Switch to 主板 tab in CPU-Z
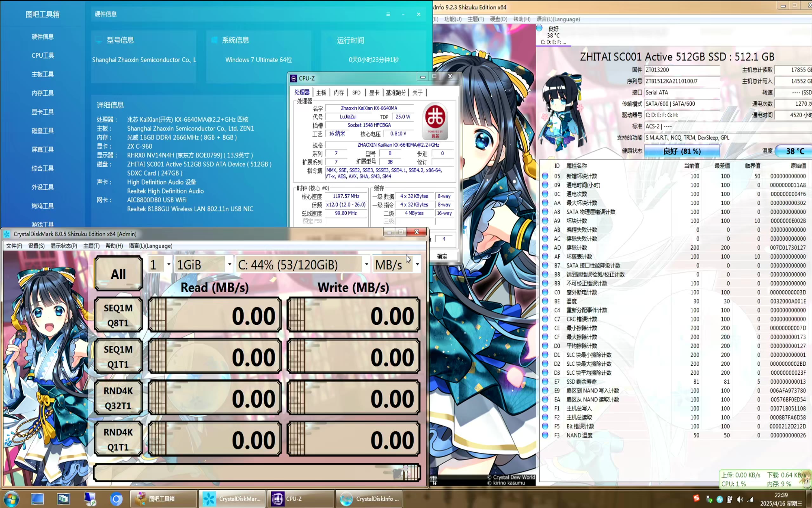The height and width of the screenshot is (508, 812). 321,93
